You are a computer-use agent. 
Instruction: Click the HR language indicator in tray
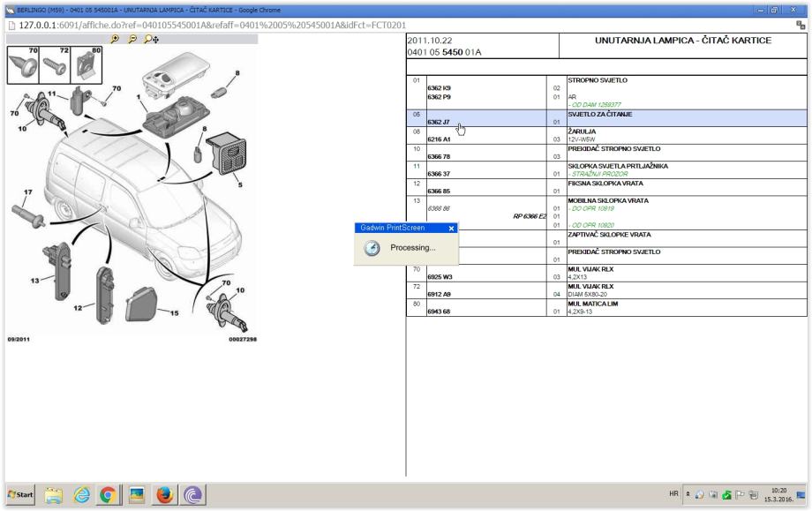[677, 495]
